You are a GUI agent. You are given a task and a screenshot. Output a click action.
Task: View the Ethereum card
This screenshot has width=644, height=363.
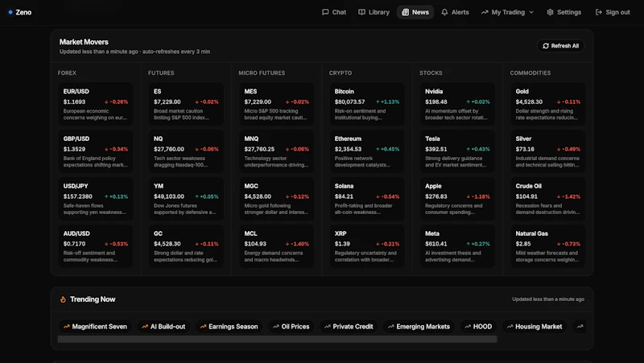367,151
